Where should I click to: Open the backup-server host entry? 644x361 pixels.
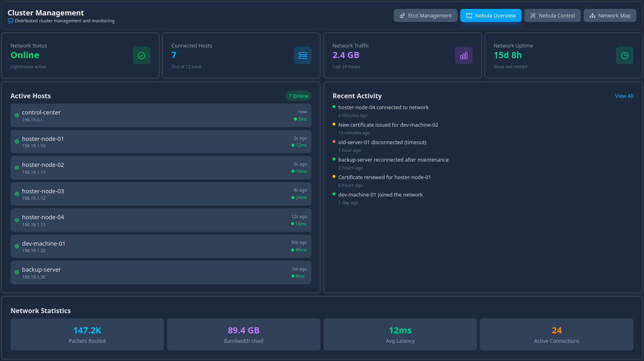[x=161, y=272]
